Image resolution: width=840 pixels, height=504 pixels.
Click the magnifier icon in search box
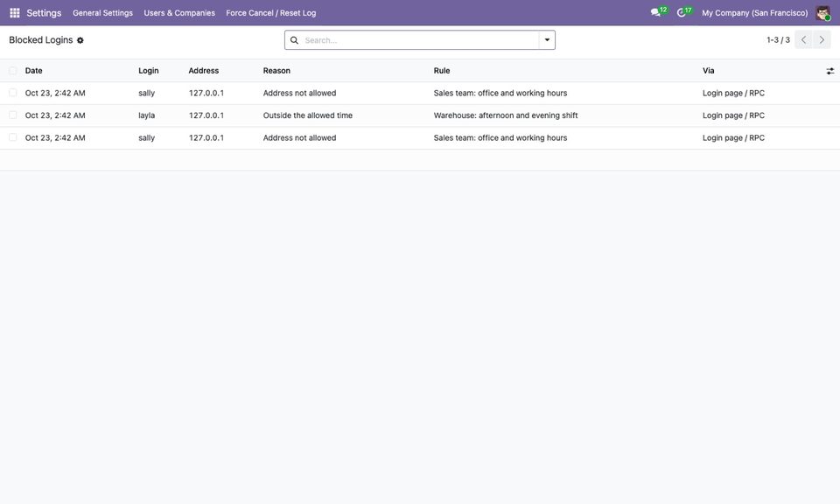294,40
